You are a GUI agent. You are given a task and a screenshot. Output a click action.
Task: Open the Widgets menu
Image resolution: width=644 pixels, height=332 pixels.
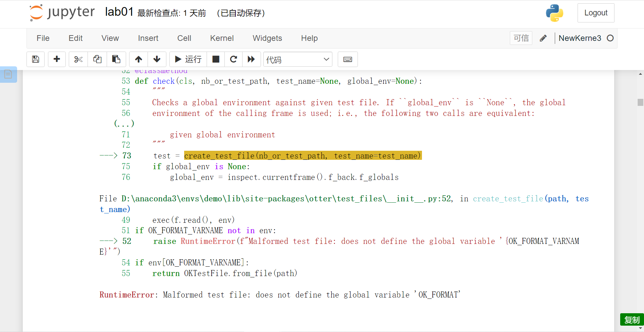267,38
